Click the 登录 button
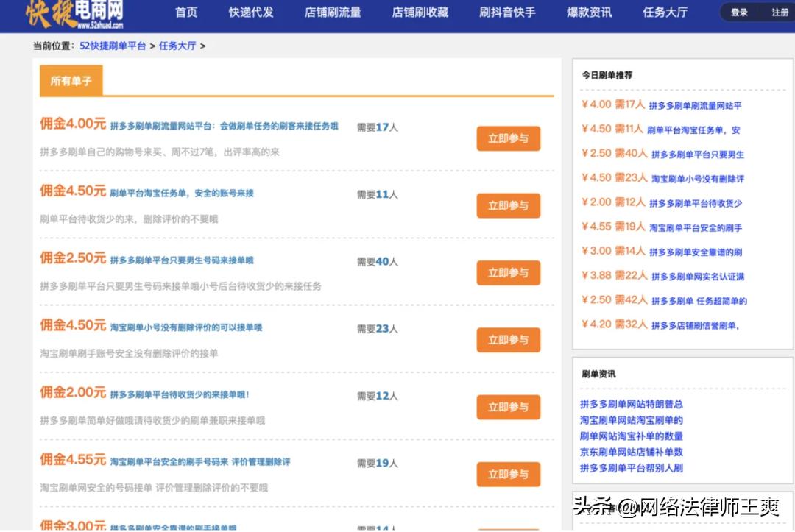Image resolution: width=795 pixels, height=532 pixels. point(738,13)
